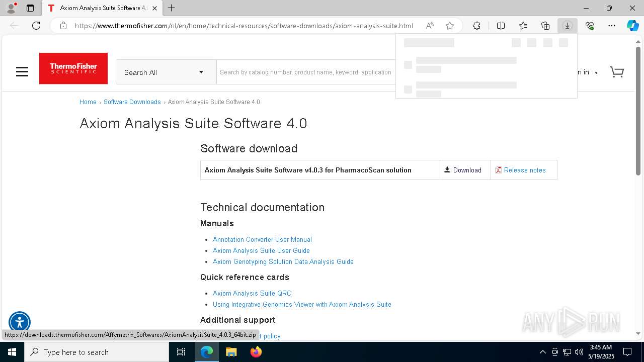Screen dimensions: 644x362
Task: Open the Extensions menu
Action: point(476,26)
